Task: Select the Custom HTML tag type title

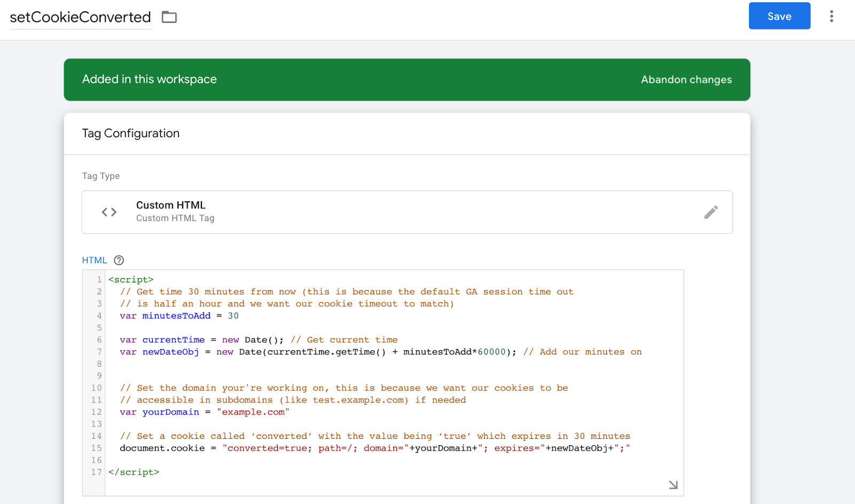Action: tap(170, 205)
